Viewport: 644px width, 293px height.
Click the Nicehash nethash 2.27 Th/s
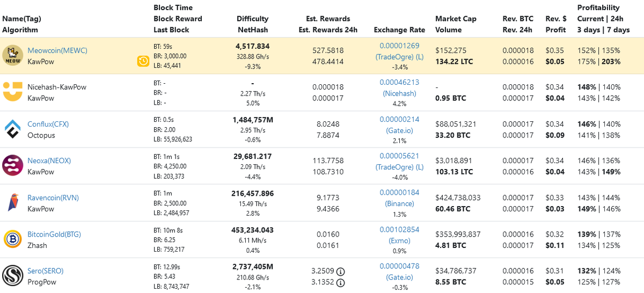pyautogui.click(x=253, y=93)
